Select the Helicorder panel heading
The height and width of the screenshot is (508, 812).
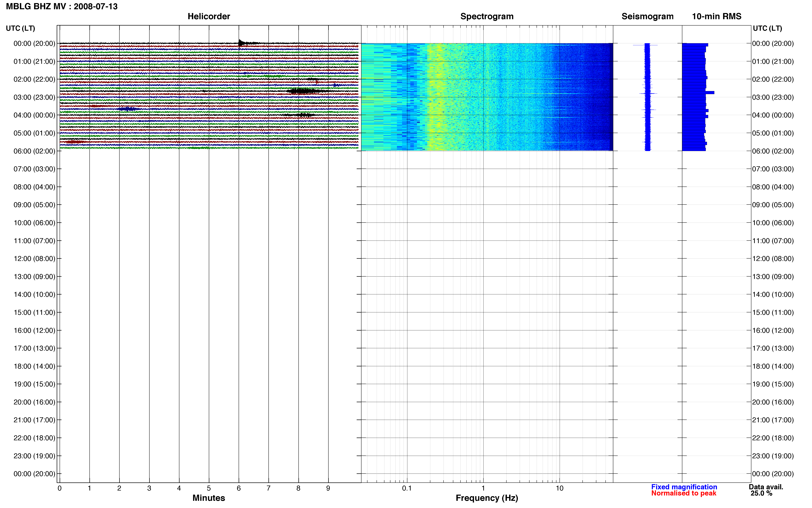tap(209, 16)
